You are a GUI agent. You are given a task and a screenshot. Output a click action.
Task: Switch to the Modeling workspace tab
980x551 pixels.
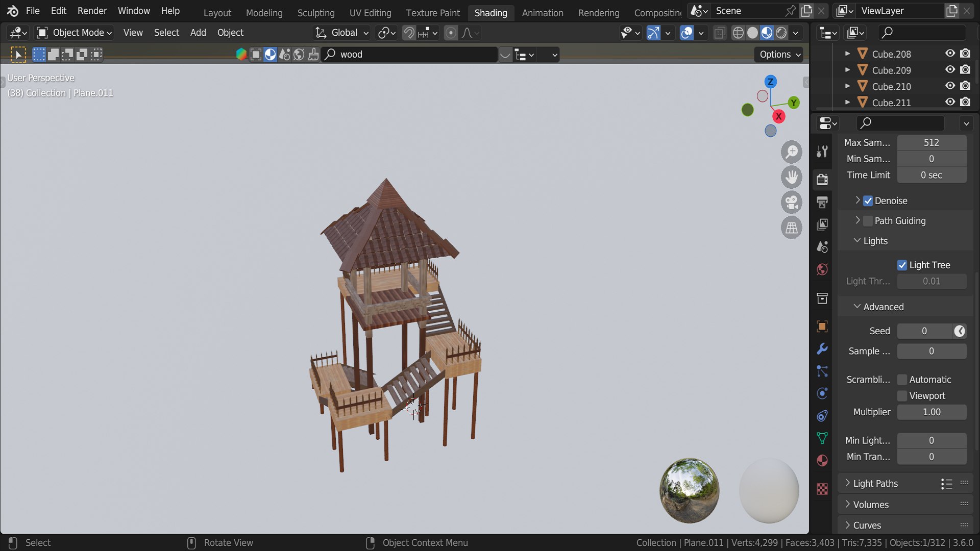point(264,13)
